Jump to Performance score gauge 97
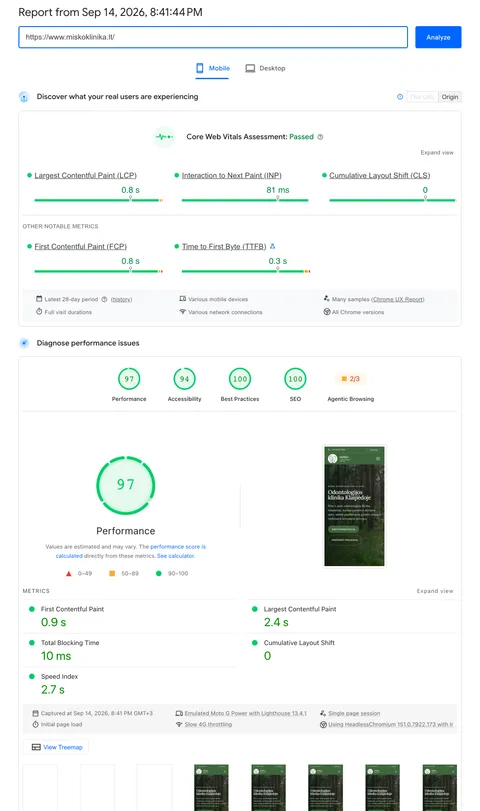Image resolution: width=480 pixels, height=811 pixels. [129, 379]
